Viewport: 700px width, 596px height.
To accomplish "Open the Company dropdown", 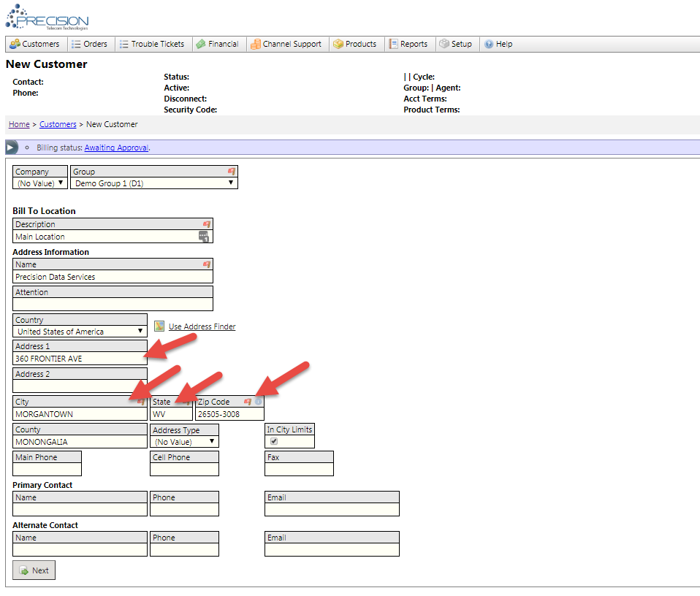I will point(40,183).
